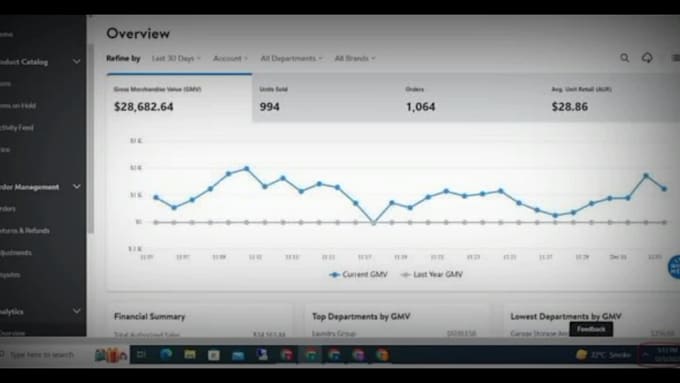Switch to the Units Sold tab
Screen dimensions: 680x383
click(x=325, y=98)
